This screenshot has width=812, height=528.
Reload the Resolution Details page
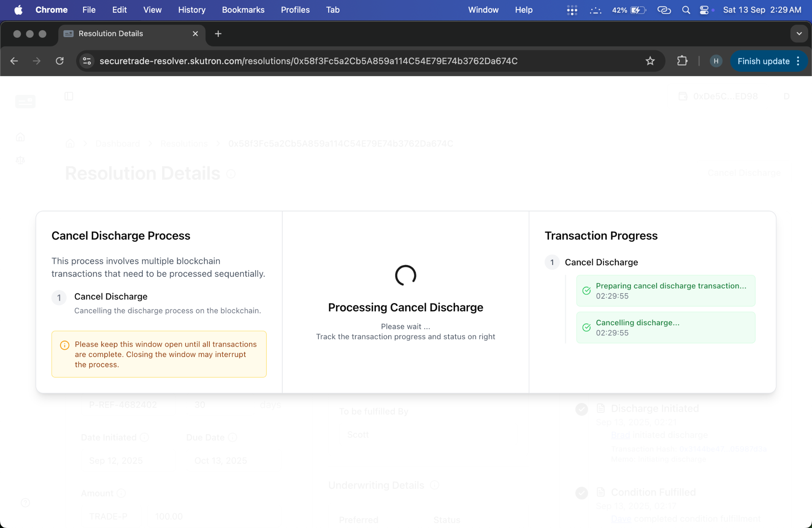pos(59,61)
